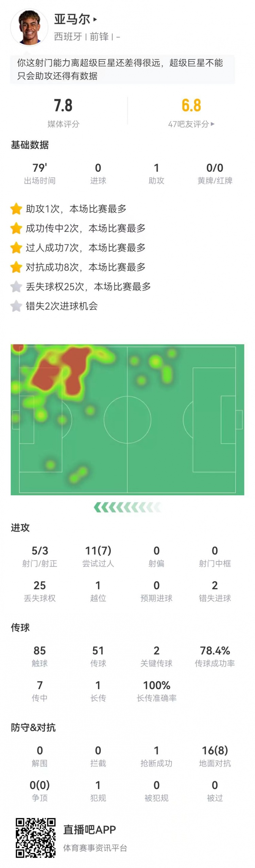Click the 7.8 media rating score
Viewport: 255px width, 868px height.
coord(63,105)
